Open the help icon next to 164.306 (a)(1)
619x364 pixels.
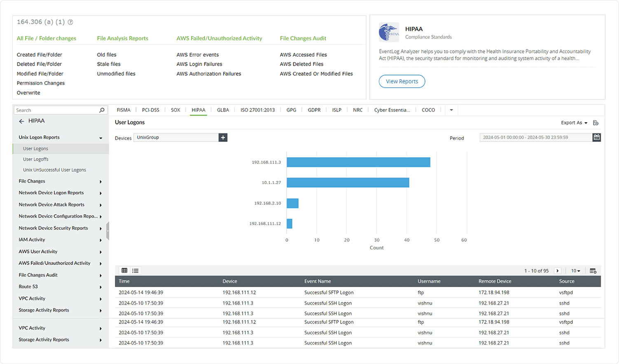(70, 22)
